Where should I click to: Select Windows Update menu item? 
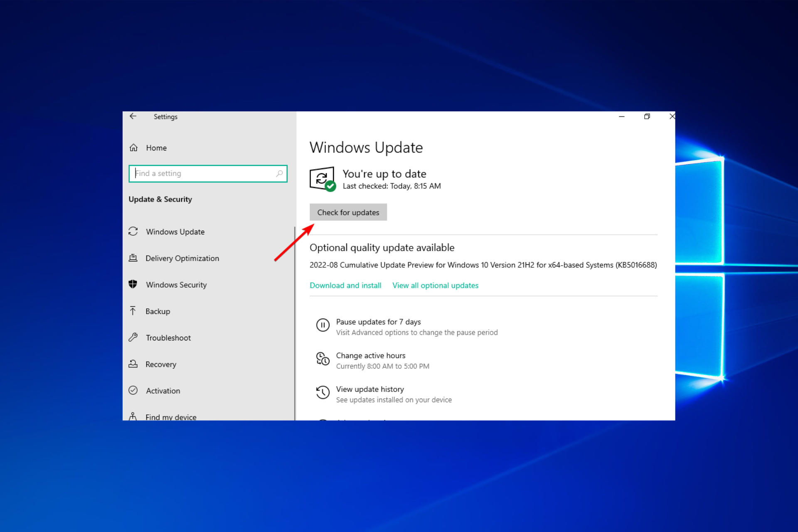tap(174, 232)
